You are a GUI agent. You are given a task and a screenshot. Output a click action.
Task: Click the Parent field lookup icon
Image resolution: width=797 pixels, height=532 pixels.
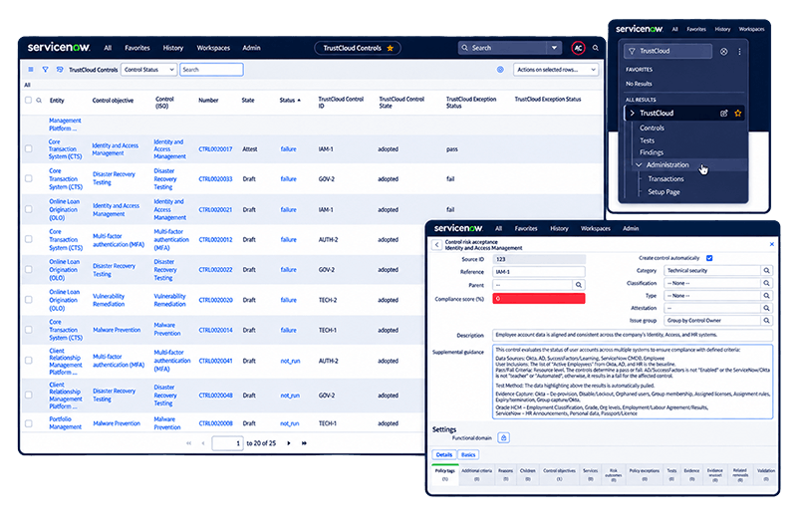[x=579, y=285]
